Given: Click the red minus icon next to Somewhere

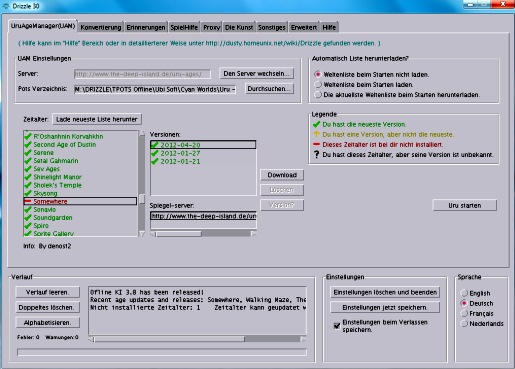Looking at the screenshot, I should point(28,201).
